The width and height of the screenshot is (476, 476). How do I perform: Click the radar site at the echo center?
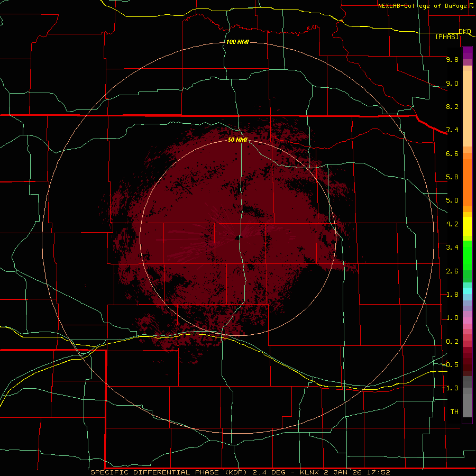click(237, 237)
